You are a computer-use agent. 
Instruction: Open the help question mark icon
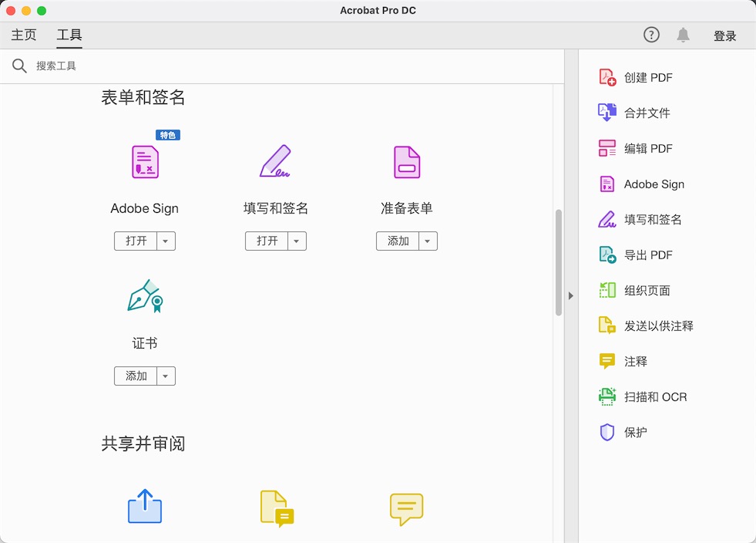click(651, 35)
